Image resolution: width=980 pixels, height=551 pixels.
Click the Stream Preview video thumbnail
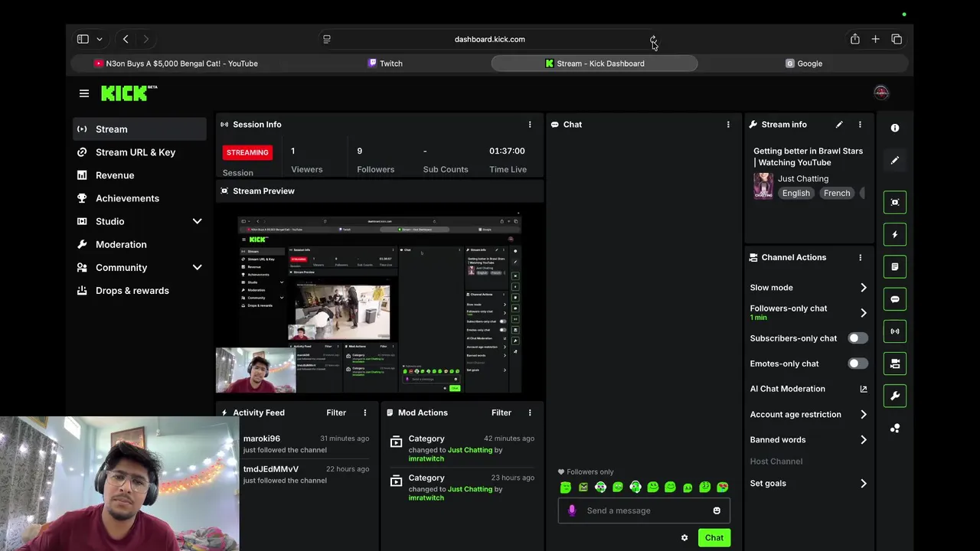click(380, 305)
